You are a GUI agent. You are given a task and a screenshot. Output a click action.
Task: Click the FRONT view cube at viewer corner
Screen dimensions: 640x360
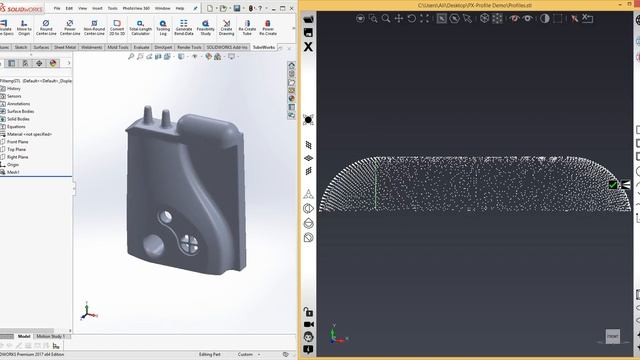tap(612, 336)
